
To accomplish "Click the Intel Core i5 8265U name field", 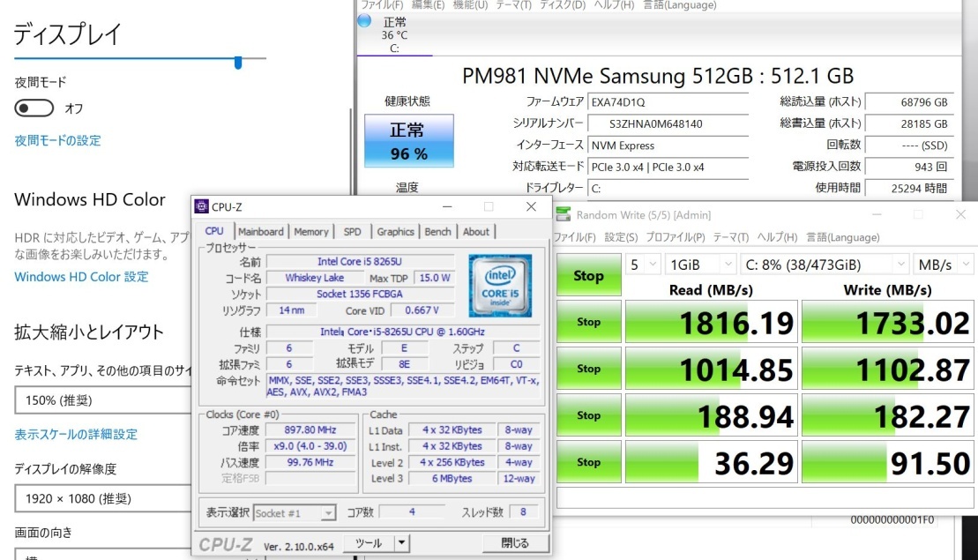I will (x=360, y=261).
